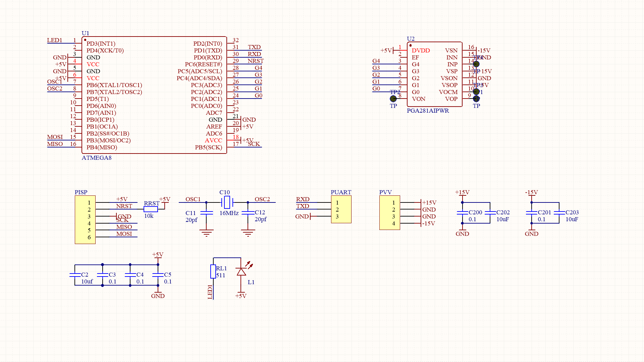Click the C203 10uF capacitor symbol

tap(559, 213)
